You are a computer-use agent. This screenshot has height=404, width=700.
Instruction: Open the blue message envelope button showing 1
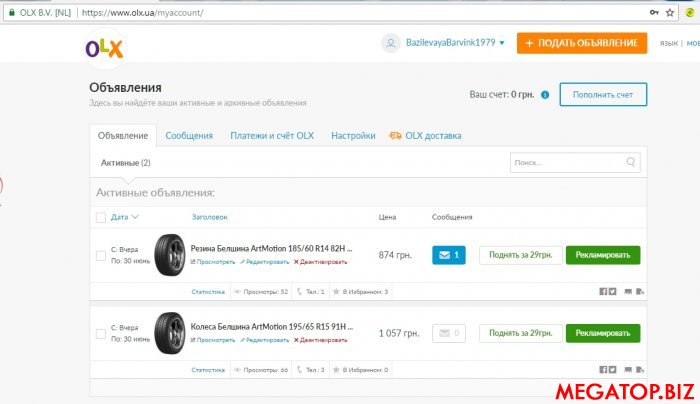tap(449, 255)
